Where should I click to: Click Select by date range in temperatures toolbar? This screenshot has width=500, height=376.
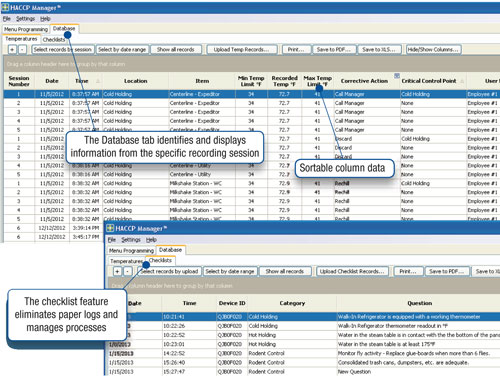(122, 49)
